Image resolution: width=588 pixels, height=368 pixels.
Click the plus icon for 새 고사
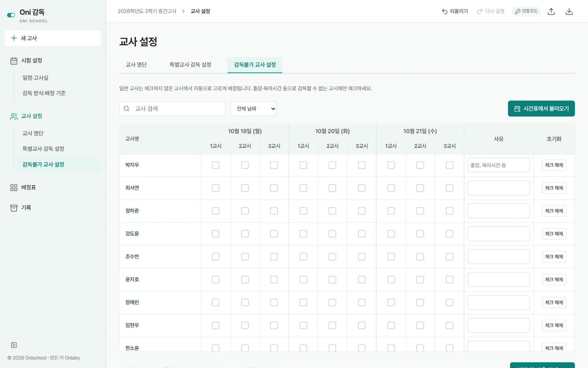(14, 38)
